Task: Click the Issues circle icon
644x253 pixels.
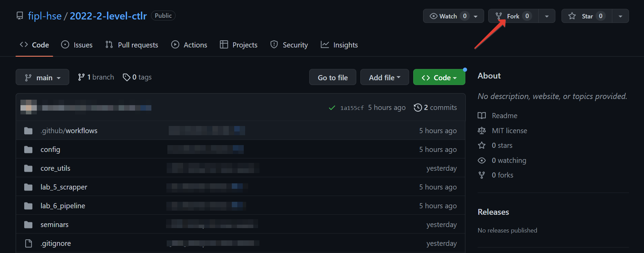Action: pyautogui.click(x=65, y=44)
